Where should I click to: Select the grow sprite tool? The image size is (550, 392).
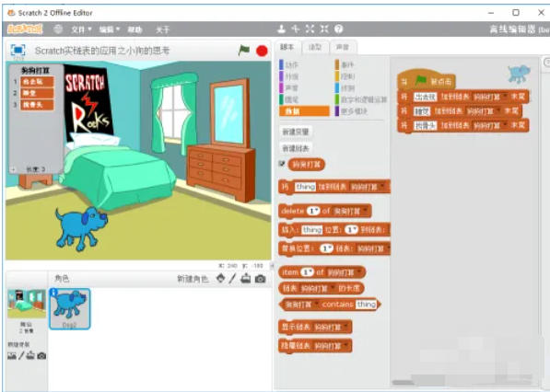[x=310, y=29]
